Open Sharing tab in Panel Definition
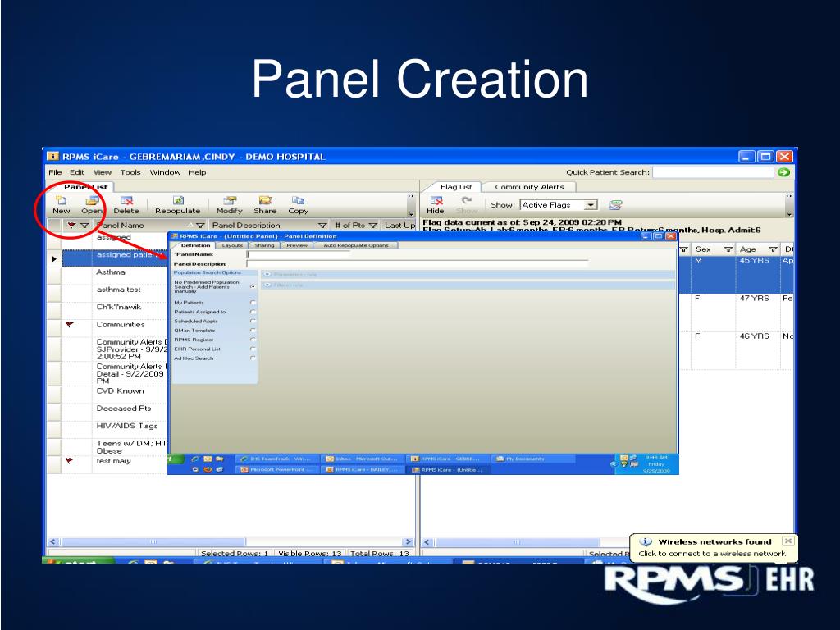 pos(264,245)
